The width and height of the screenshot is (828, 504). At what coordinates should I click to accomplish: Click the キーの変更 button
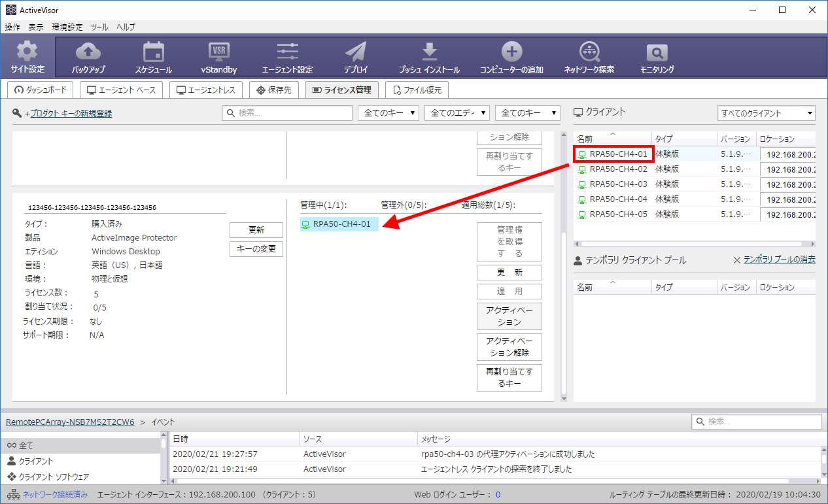click(x=256, y=248)
